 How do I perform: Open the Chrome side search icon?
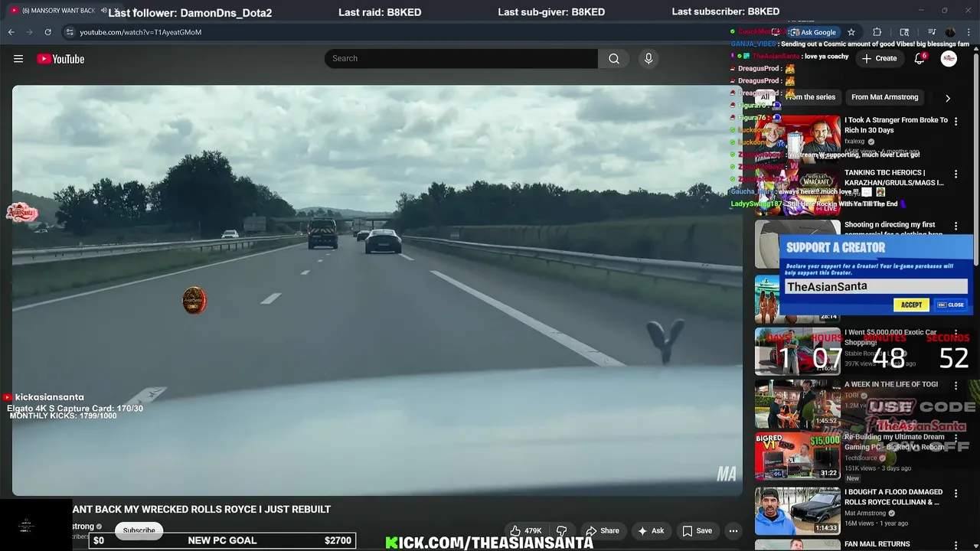point(904,32)
